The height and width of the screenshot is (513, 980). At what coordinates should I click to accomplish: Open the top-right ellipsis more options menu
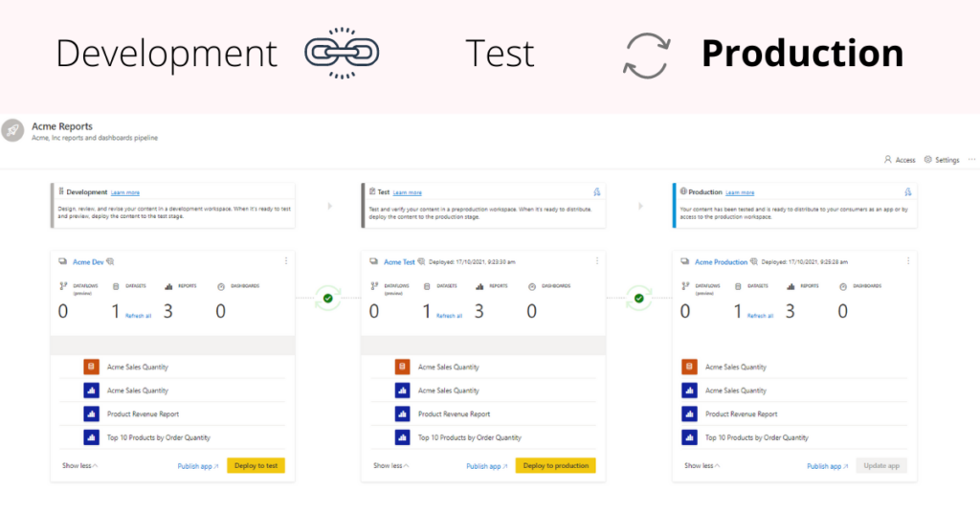972,160
